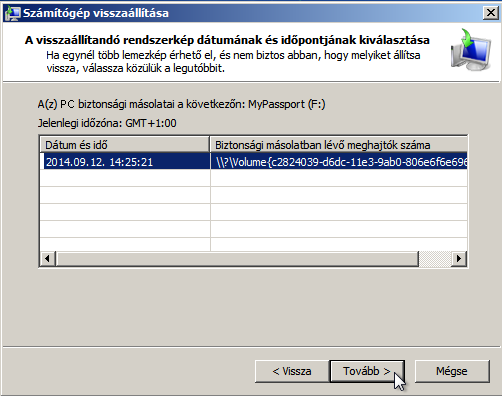Viewport: 502px width, 396px height.
Task: Cancel using the Mégse button
Action: coord(452,371)
